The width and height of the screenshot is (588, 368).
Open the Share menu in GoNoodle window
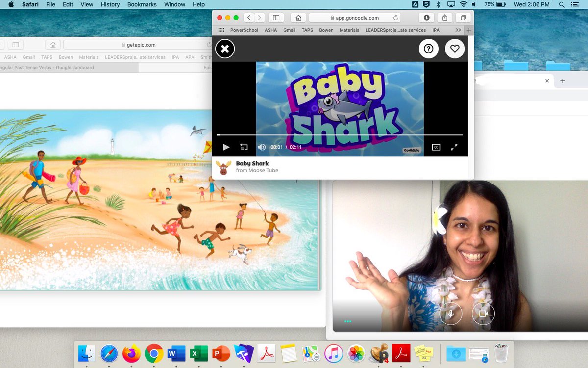pos(445,18)
